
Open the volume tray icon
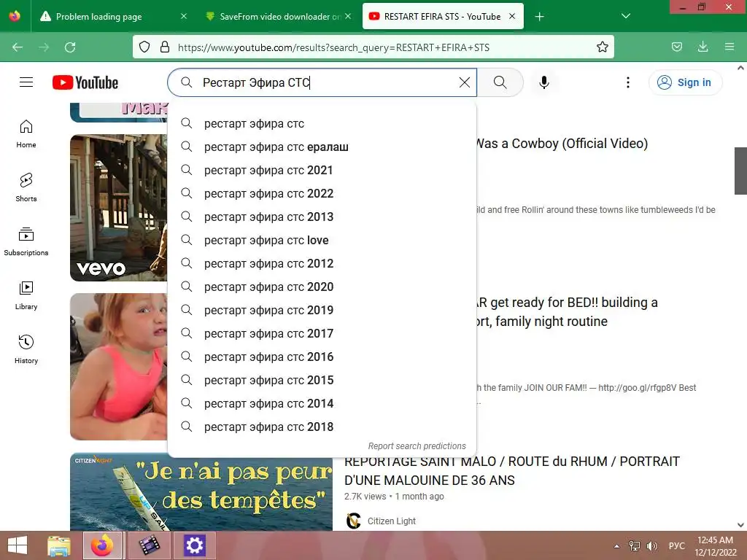coord(651,545)
